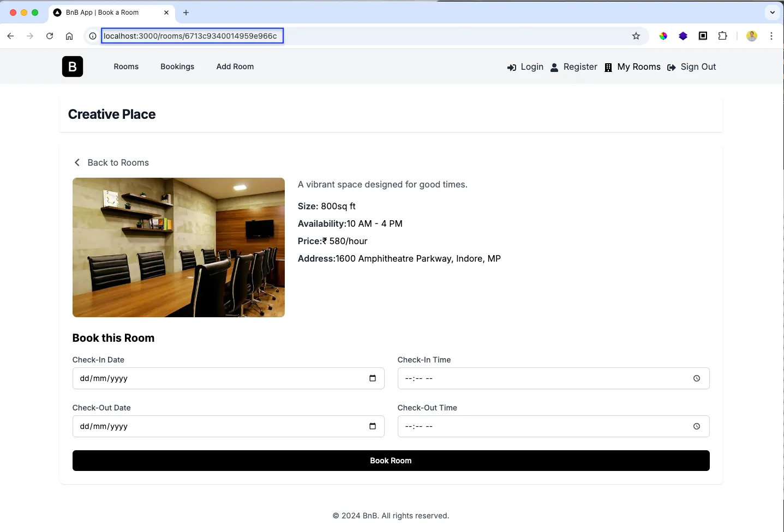Open the Rooms nav item
This screenshot has height=532, width=784.
[x=126, y=66]
